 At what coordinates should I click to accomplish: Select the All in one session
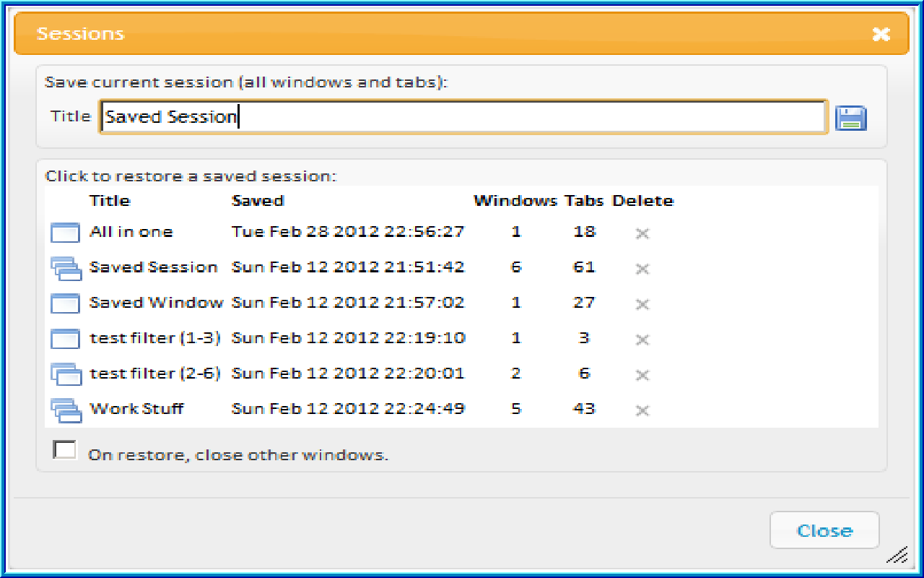click(131, 232)
